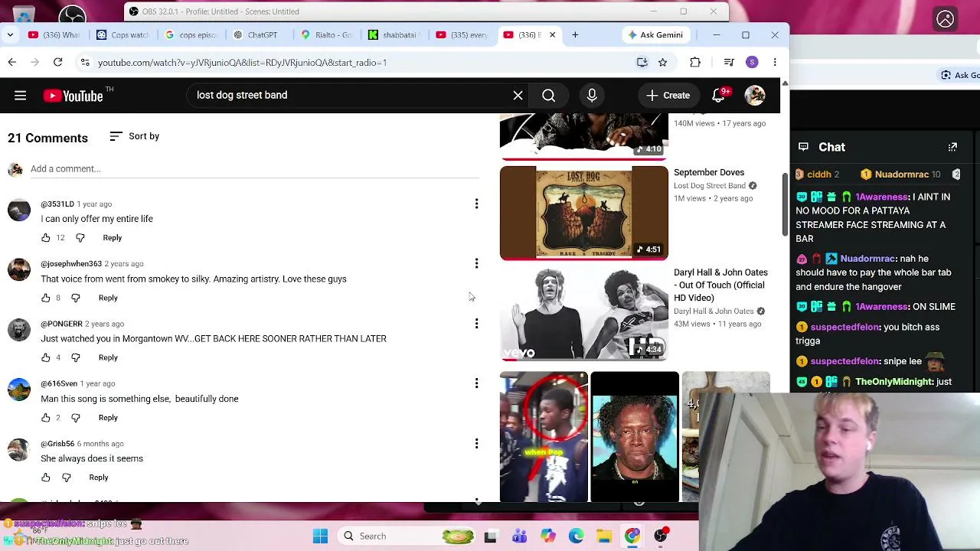The width and height of the screenshot is (980, 551).
Task: Open action menu for @PONGERR comment
Action: 476,324
